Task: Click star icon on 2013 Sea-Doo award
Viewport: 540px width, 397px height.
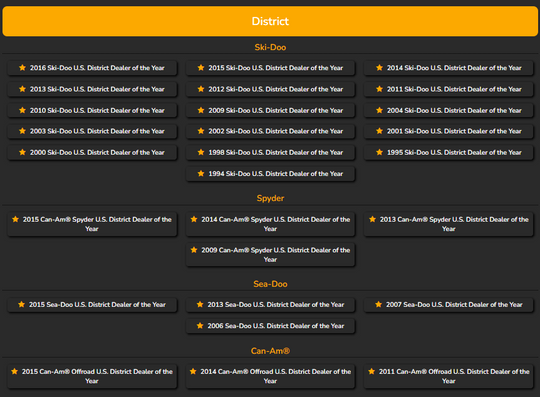Action: click(x=200, y=304)
